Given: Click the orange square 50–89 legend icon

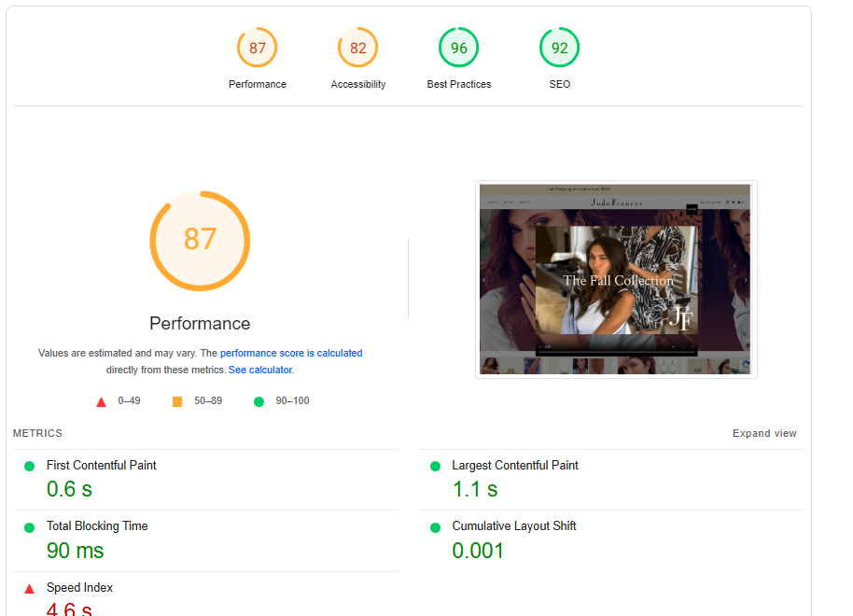Looking at the screenshot, I should click(177, 401).
